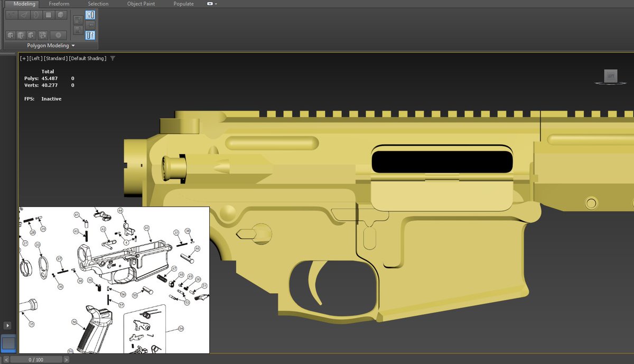634x364 pixels.
Task: Select Border sub-object level icon
Action: click(x=36, y=15)
